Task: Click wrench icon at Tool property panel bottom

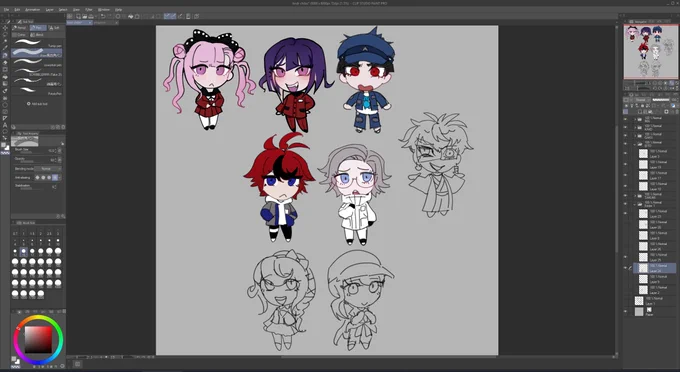Action: click(x=63, y=216)
